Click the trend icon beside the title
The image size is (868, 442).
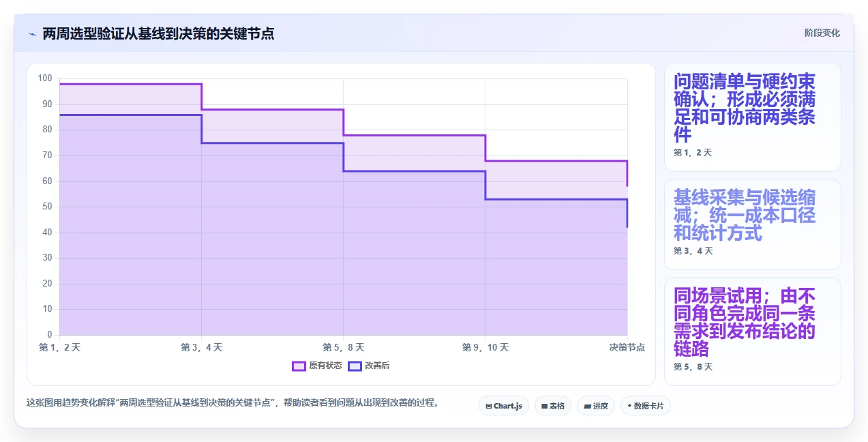(x=32, y=33)
